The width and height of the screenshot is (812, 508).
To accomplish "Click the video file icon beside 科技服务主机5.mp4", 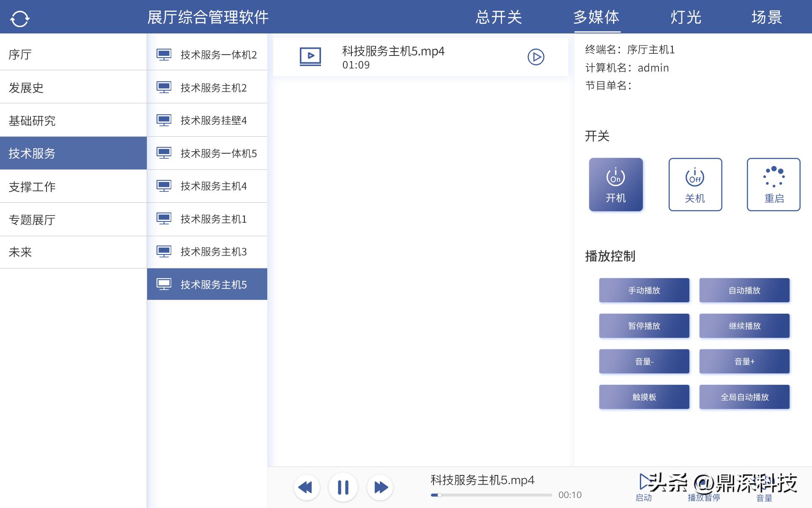I will (311, 56).
